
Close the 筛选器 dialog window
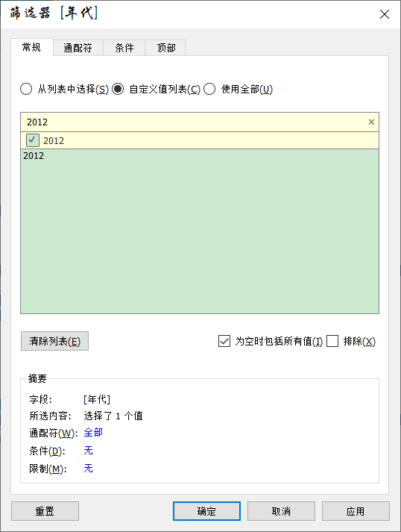[x=385, y=14]
